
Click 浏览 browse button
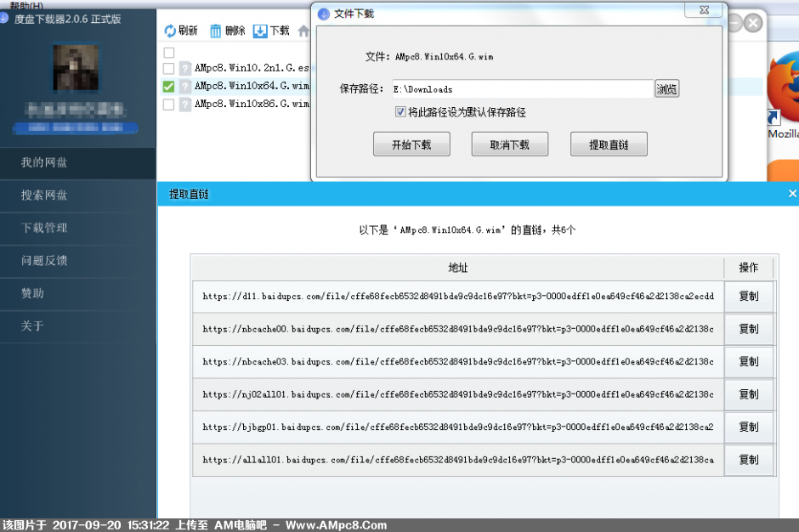pyautogui.click(x=666, y=89)
